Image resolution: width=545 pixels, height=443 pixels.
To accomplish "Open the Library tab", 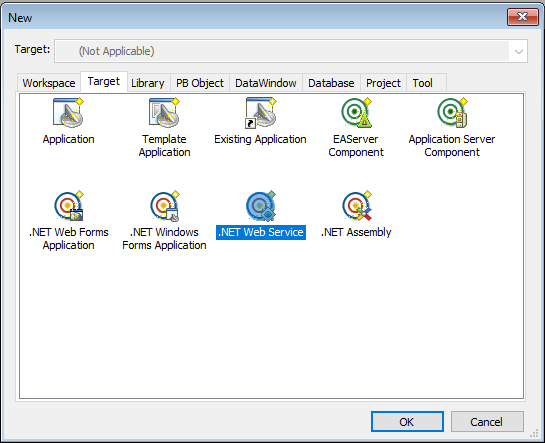I will (x=148, y=83).
